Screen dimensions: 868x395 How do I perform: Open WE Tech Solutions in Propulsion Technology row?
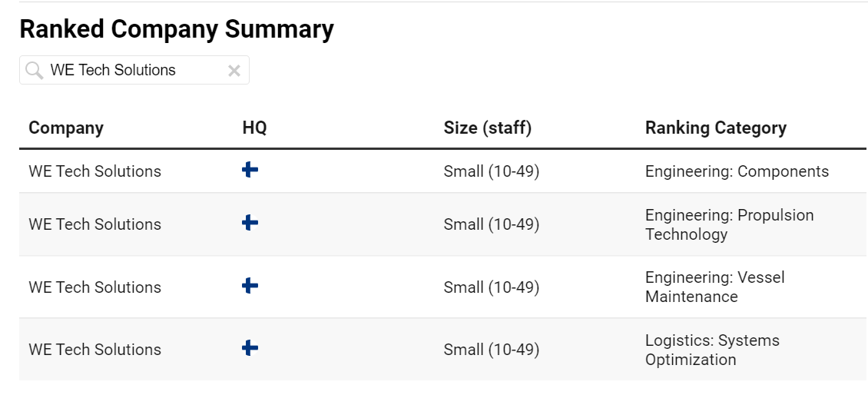pos(95,224)
